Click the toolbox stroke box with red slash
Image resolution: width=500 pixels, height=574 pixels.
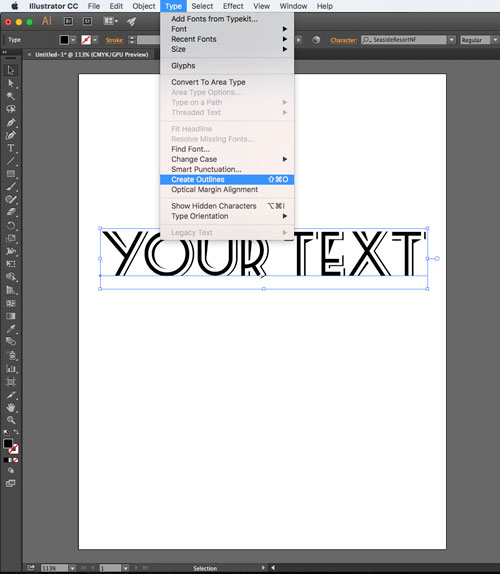tap(14, 449)
